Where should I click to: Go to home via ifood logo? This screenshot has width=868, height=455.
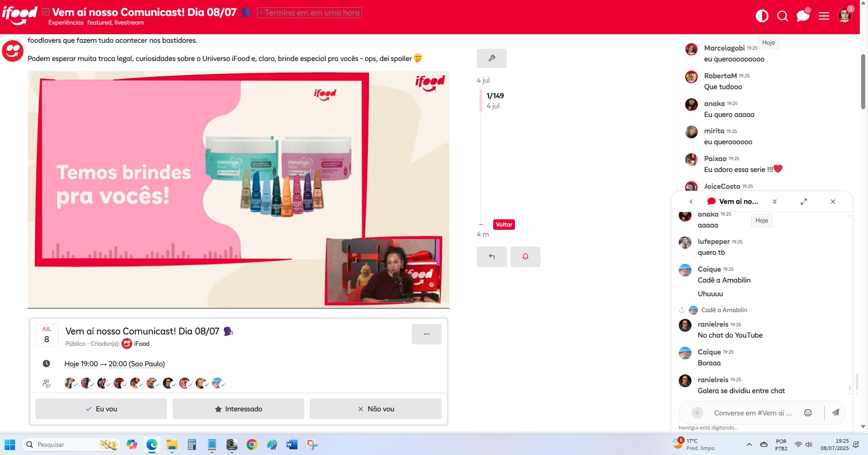tap(19, 15)
